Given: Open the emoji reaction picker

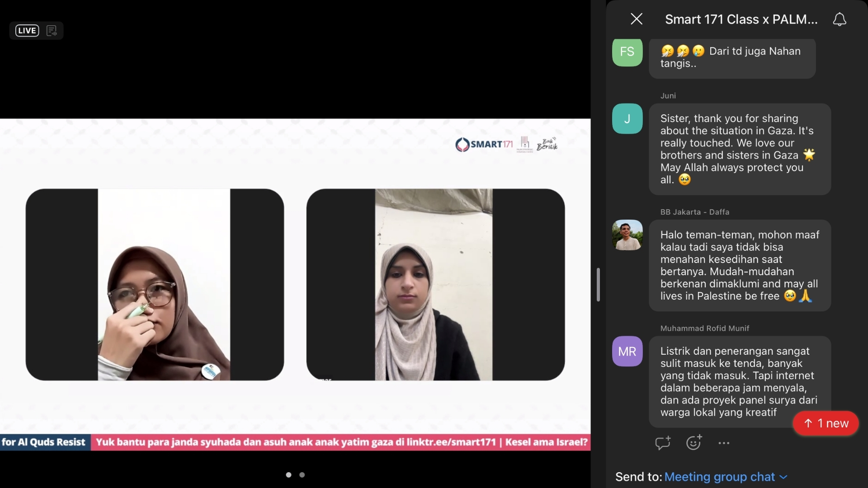Looking at the screenshot, I should (x=693, y=443).
